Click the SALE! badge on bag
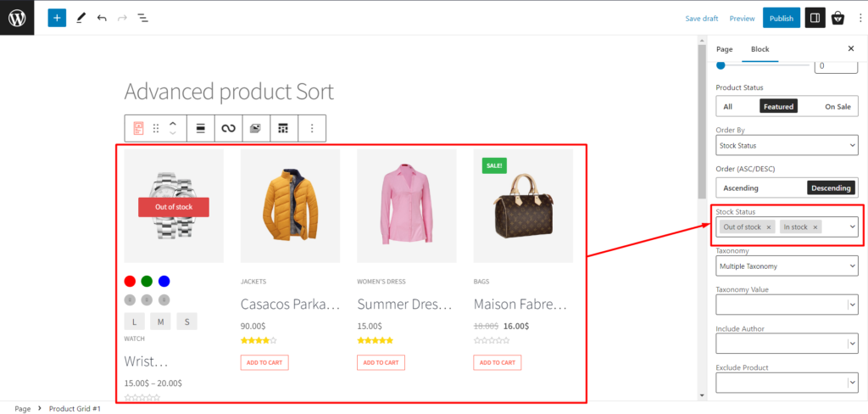 tap(494, 165)
